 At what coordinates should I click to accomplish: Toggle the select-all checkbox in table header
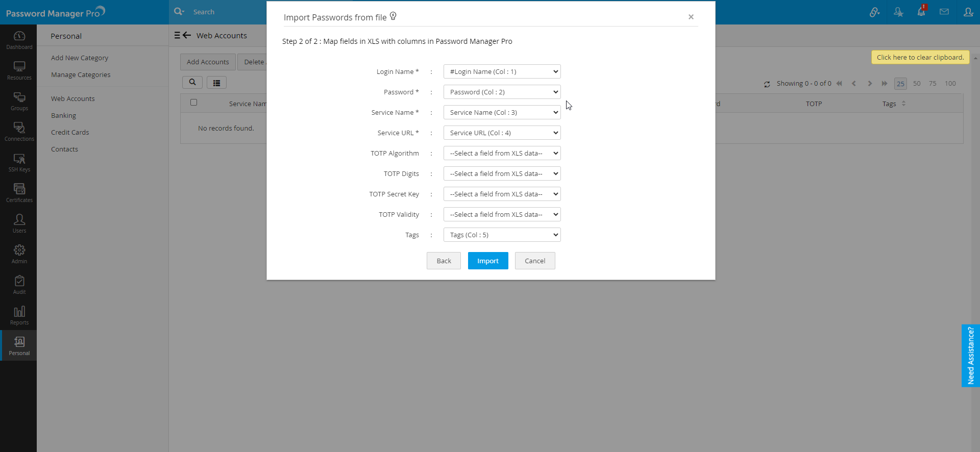pos(193,103)
